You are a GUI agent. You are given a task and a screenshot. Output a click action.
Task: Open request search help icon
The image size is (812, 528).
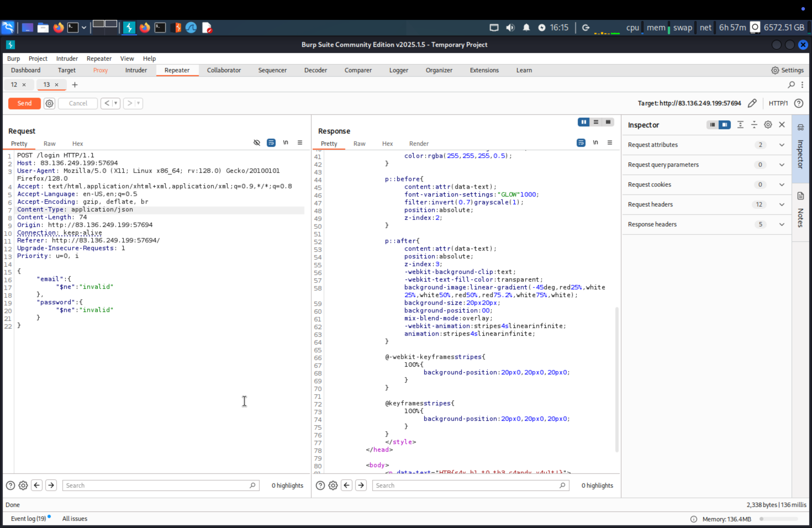point(10,485)
